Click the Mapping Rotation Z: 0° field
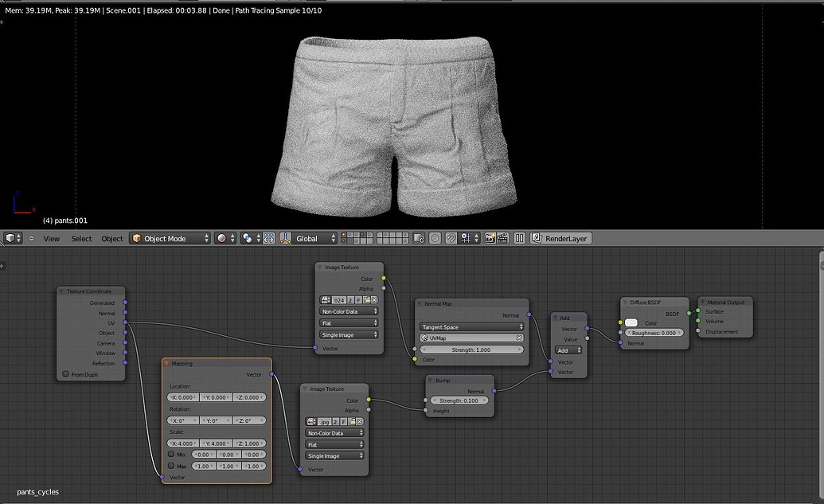This screenshot has width=824, height=504. click(249, 420)
